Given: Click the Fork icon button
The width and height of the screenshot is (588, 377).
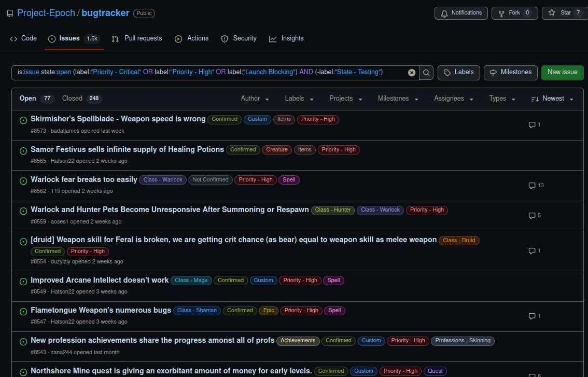Looking at the screenshot, I should coord(514,13).
